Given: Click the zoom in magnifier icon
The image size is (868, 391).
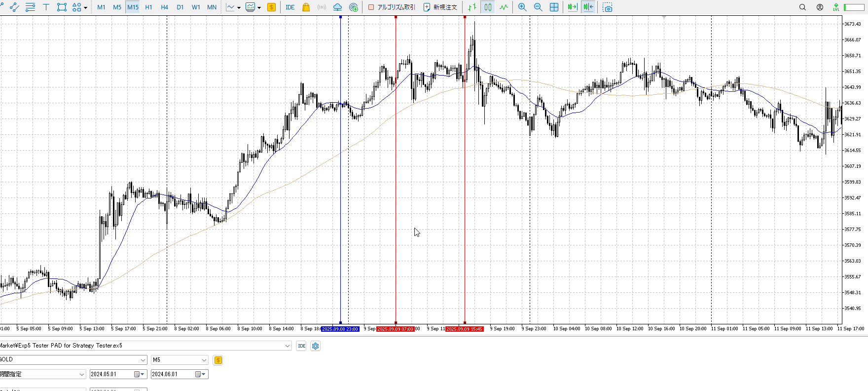Looking at the screenshot, I should 522,7.
